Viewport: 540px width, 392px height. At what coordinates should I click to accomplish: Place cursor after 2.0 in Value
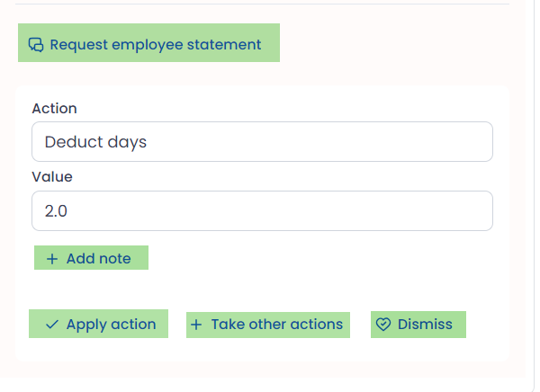(x=69, y=211)
